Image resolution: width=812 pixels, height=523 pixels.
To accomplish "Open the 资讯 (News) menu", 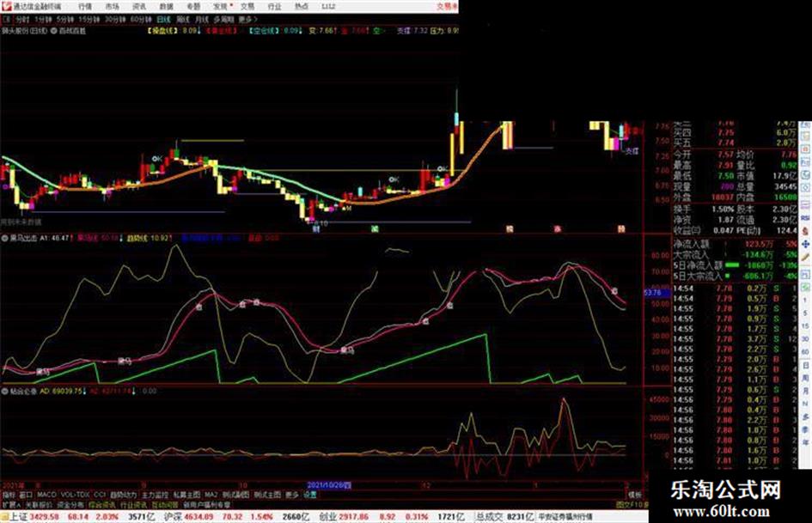I will 139,7.
